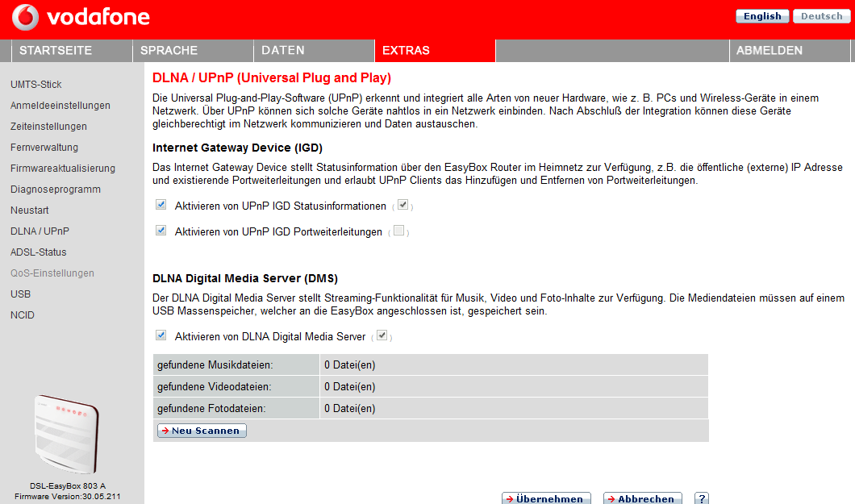
Task: Go to ADSL-Status page
Action: 38,252
